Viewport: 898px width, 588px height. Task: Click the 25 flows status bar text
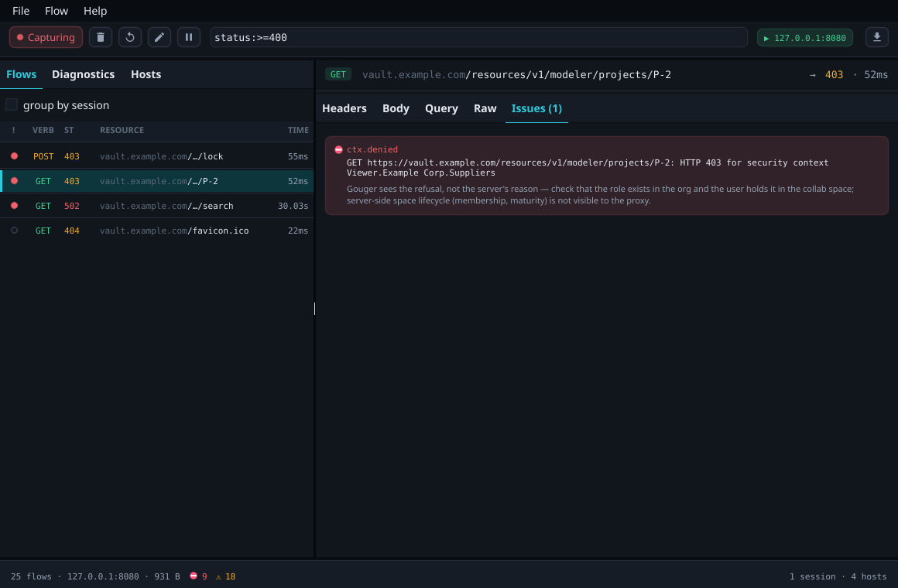pos(31,576)
